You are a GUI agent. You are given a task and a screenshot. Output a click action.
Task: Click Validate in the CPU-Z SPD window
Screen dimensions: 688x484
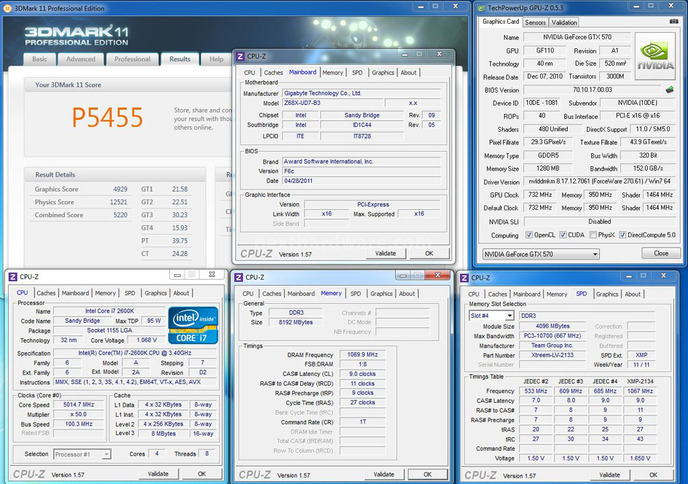point(610,475)
